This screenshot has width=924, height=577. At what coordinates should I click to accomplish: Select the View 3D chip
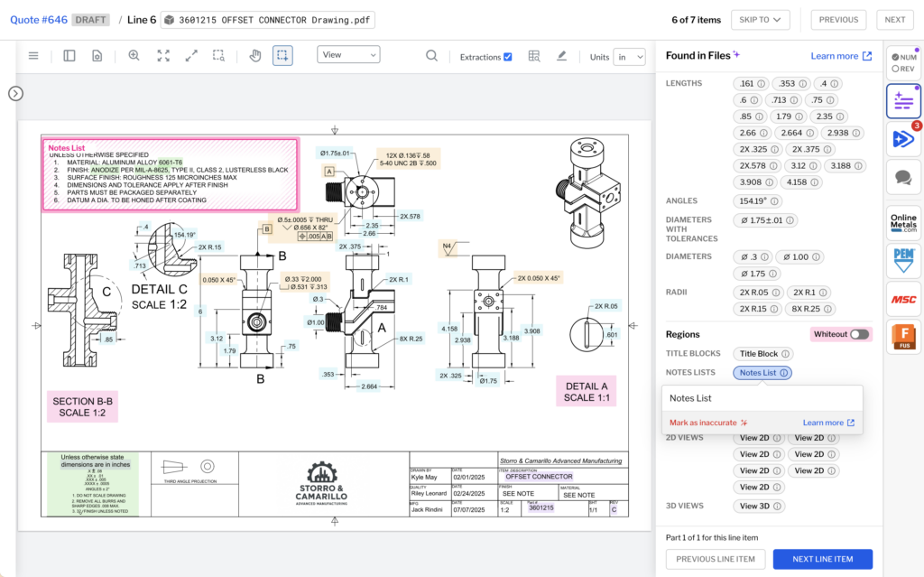click(x=759, y=507)
